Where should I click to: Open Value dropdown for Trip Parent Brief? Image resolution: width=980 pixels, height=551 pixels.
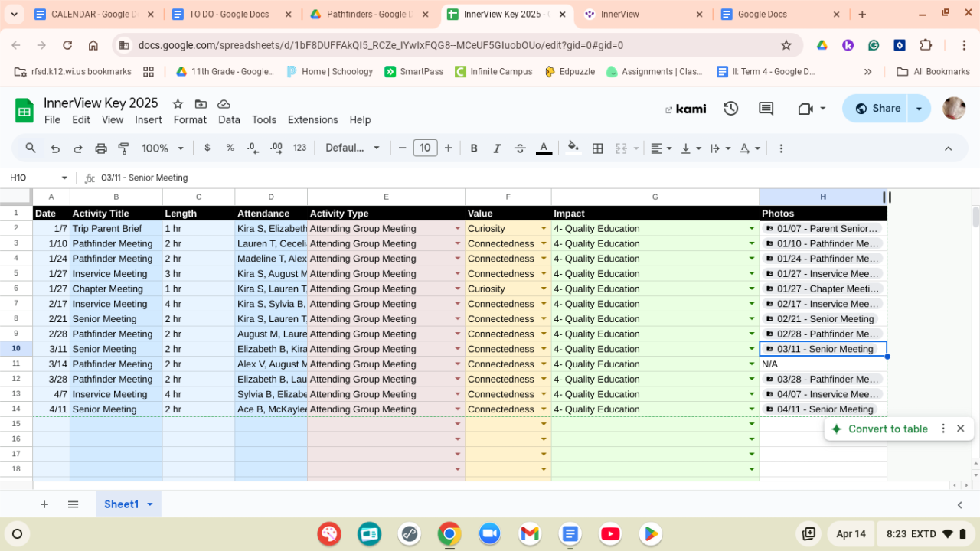(544, 229)
